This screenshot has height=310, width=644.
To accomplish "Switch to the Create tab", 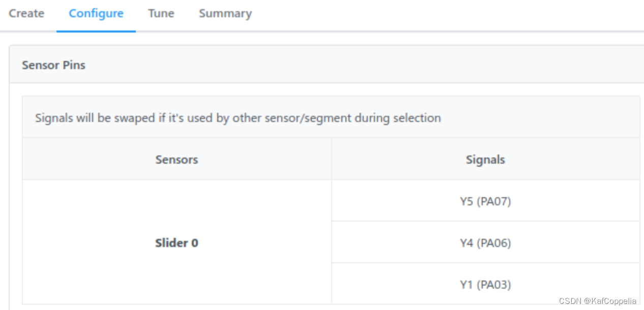I will point(26,14).
